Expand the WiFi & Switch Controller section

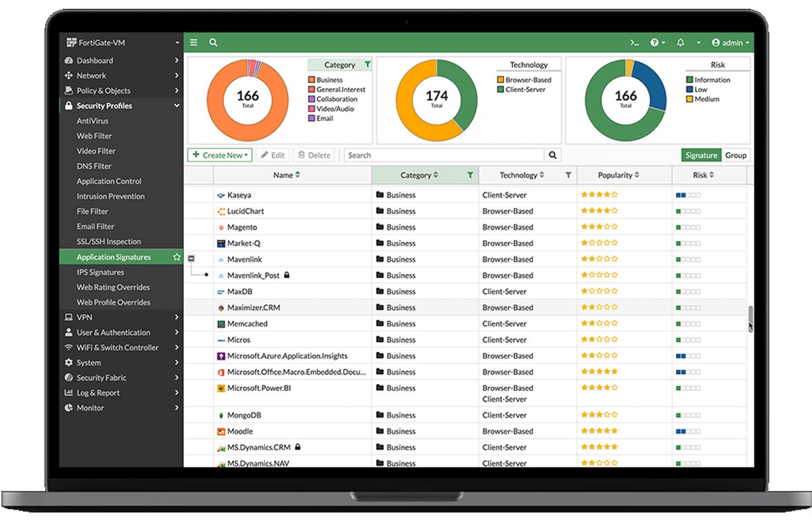click(121, 348)
